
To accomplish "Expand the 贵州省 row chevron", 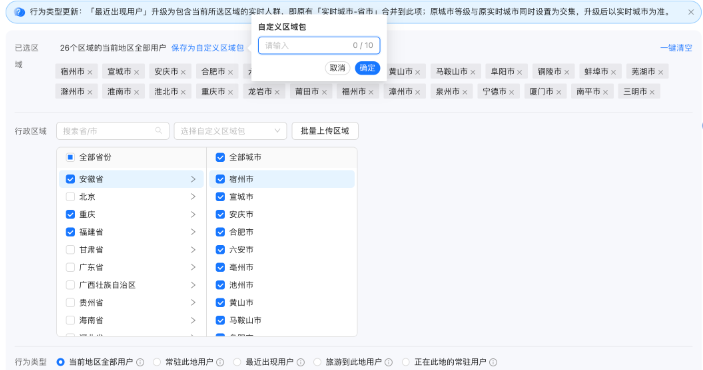I will (x=193, y=303).
